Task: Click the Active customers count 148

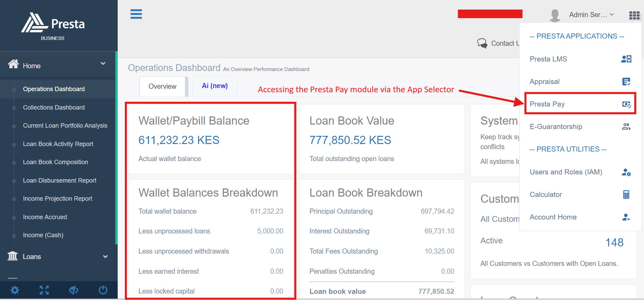Action: tap(614, 242)
